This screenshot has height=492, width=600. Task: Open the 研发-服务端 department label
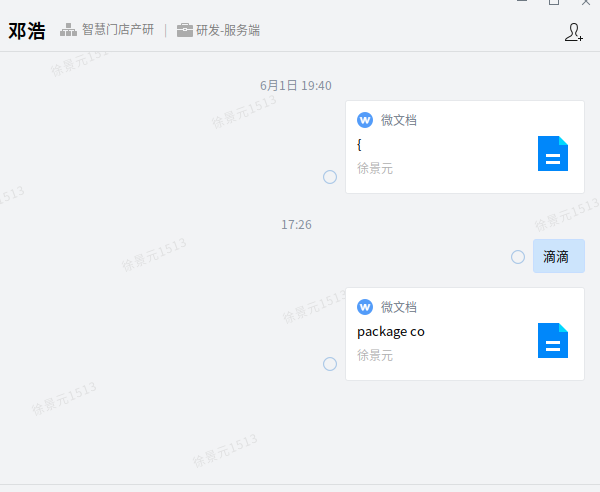[228, 30]
